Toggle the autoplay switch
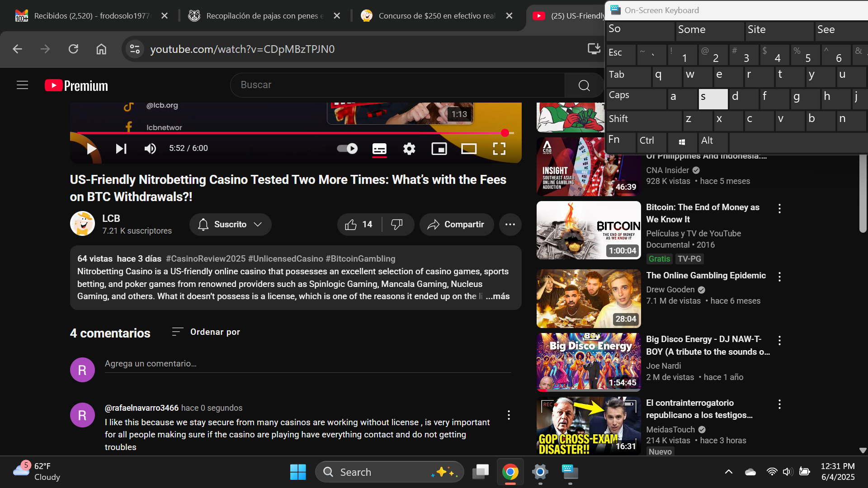Viewport: 868px width, 488px height. tap(347, 149)
